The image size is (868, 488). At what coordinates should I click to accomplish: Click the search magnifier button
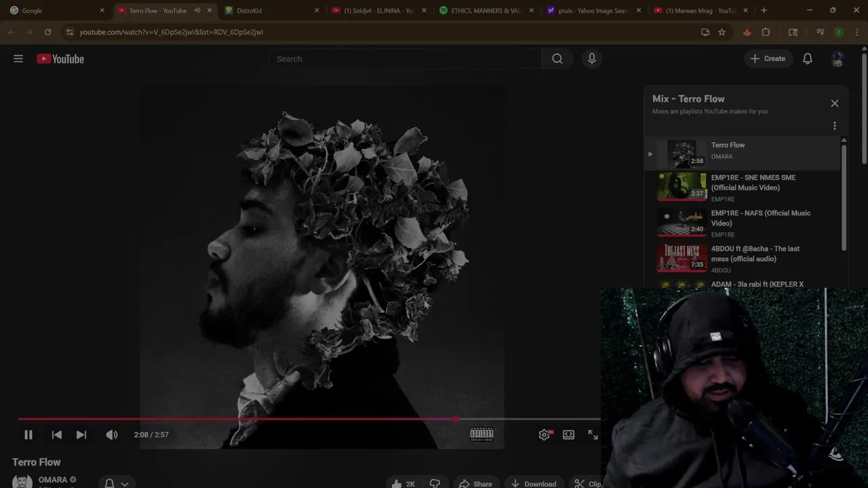557,59
